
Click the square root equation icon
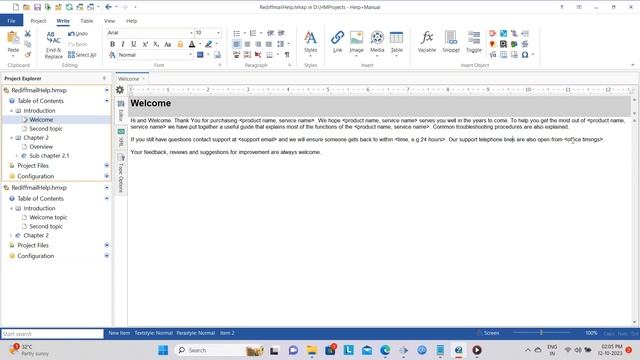point(493,54)
